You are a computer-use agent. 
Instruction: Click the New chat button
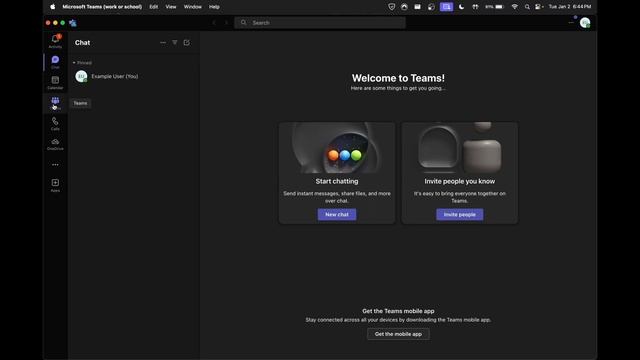tap(337, 214)
